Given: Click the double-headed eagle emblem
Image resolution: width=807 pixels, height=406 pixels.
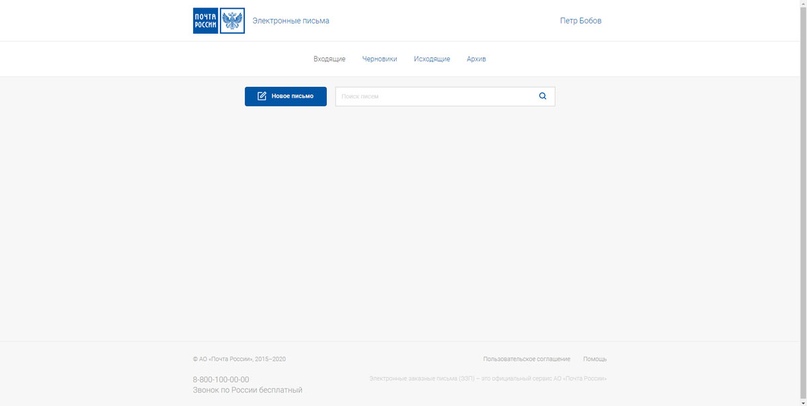Looking at the screenshot, I should pyautogui.click(x=232, y=21).
